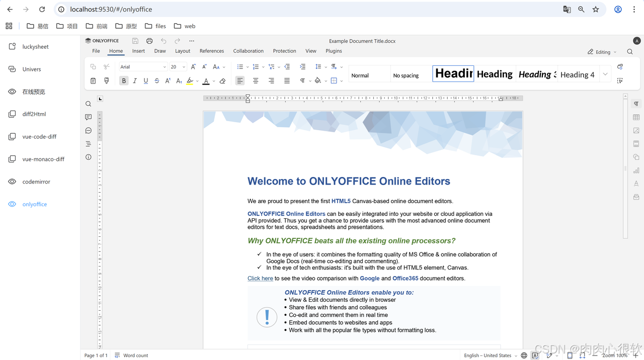Image resolution: width=644 pixels, height=360 pixels.
Task: Decrease font size with the A-down icon
Action: pyautogui.click(x=204, y=67)
